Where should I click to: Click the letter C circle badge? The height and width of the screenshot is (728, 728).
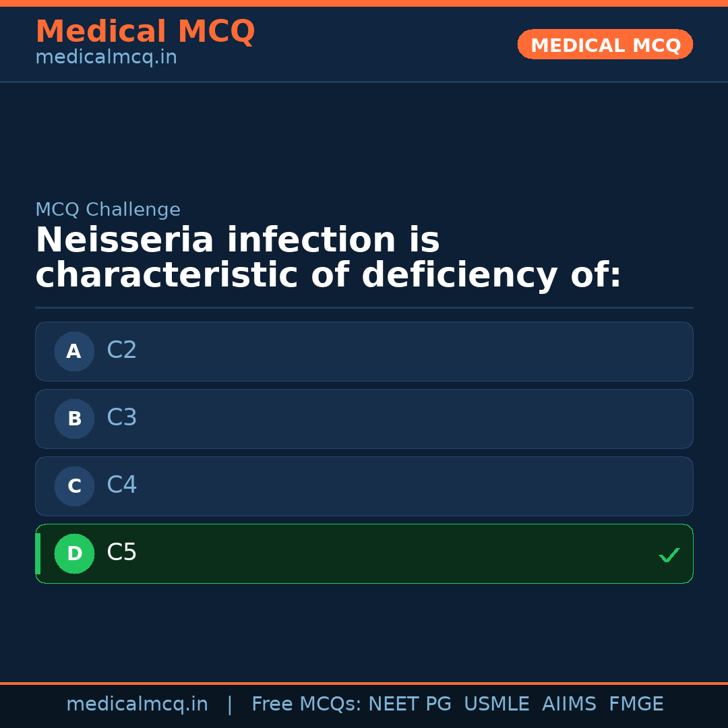pyautogui.click(x=74, y=486)
